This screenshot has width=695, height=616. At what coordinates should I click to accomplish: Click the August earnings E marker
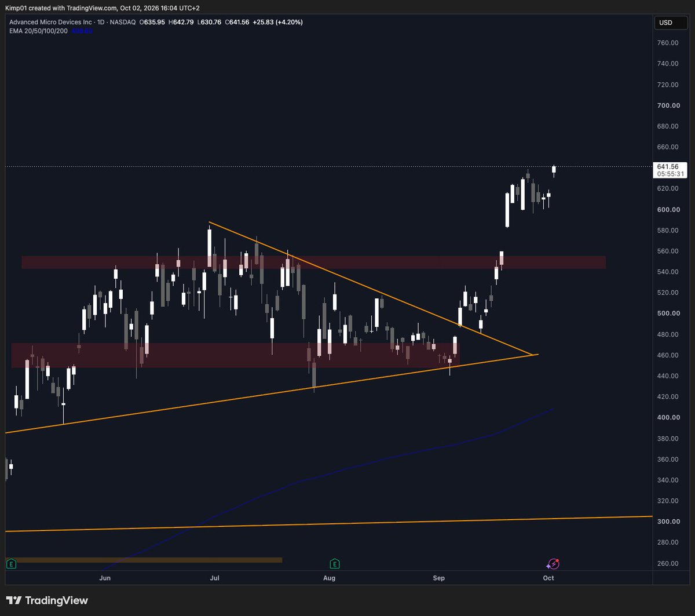(x=334, y=563)
